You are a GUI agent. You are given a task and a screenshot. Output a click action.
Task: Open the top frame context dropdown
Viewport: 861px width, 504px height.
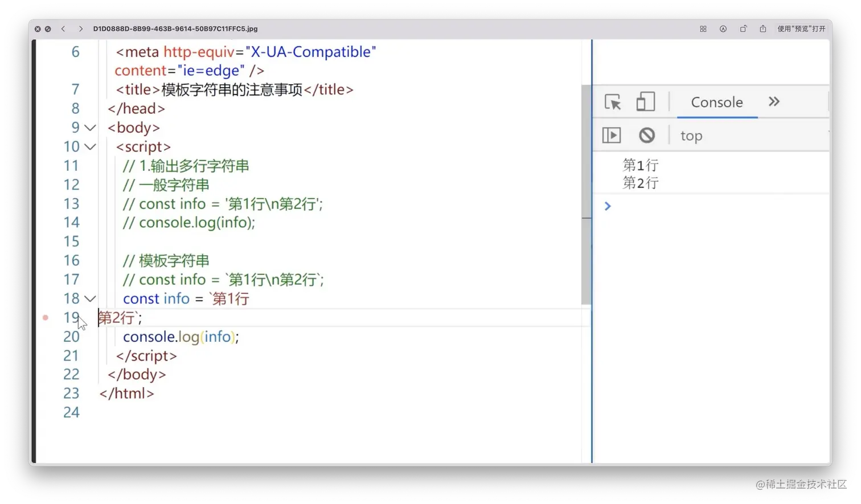(691, 135)
